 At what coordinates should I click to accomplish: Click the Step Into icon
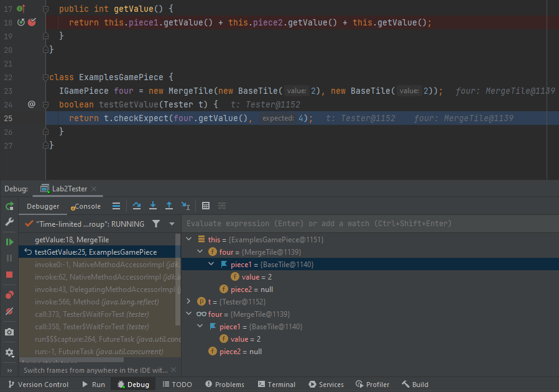coord(153,206)
